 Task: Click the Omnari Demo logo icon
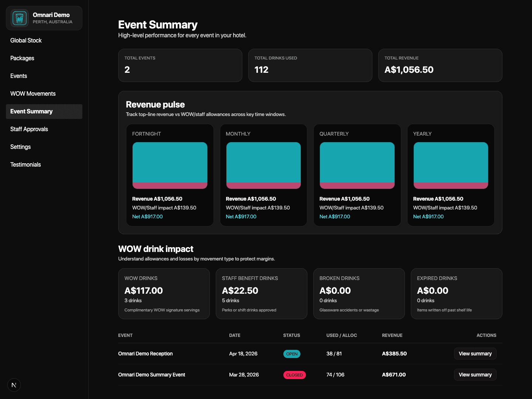20,18
